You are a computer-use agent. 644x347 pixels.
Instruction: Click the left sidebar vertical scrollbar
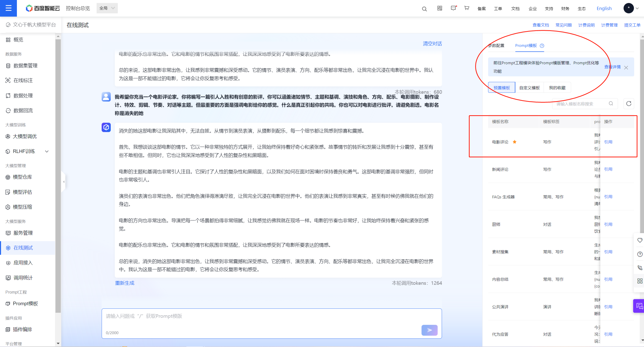(x=58, y=177)
